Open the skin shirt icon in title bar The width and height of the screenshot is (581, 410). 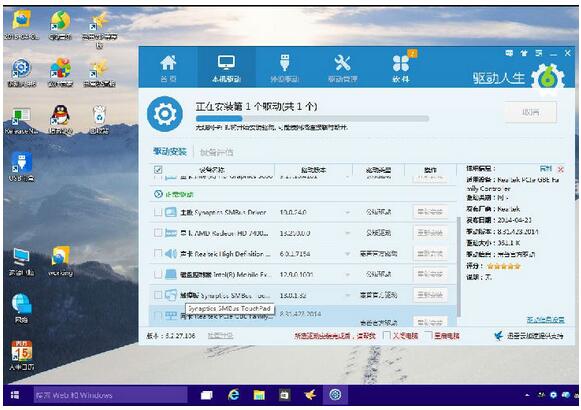click(x=524, y=53)
